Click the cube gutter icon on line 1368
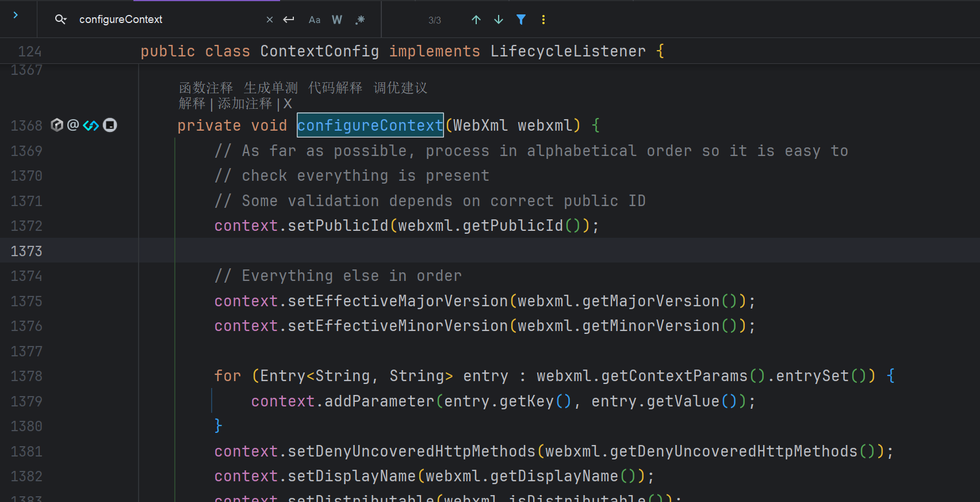Screen dimensions: 980x502 click(x=57, y=125)
